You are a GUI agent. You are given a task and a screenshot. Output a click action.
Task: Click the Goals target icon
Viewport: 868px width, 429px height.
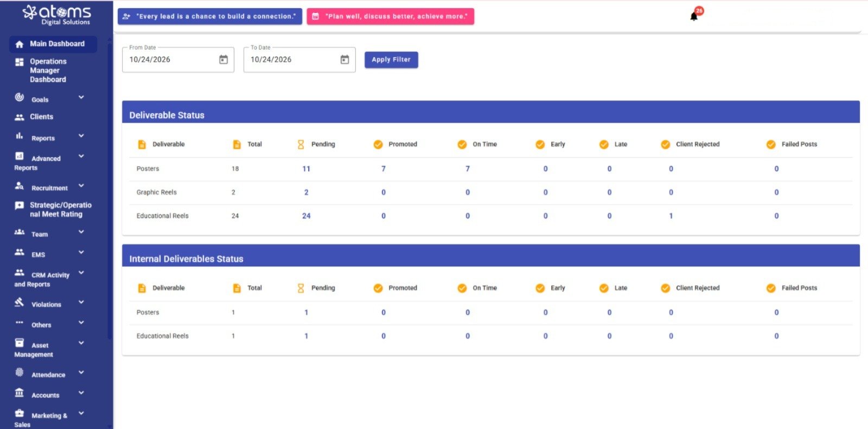coord(20,97)
